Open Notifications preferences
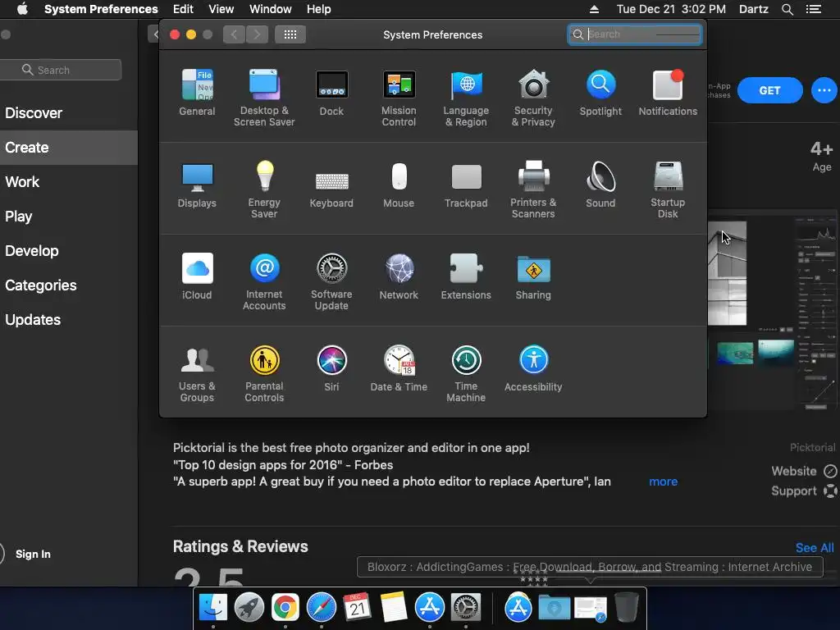The image size is (840, 630). click(668, 94)
